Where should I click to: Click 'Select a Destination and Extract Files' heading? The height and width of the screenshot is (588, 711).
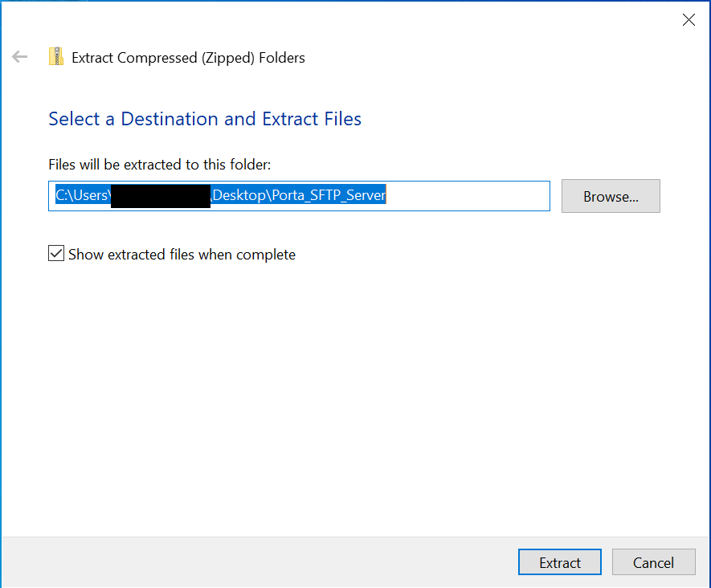(205, 119)
